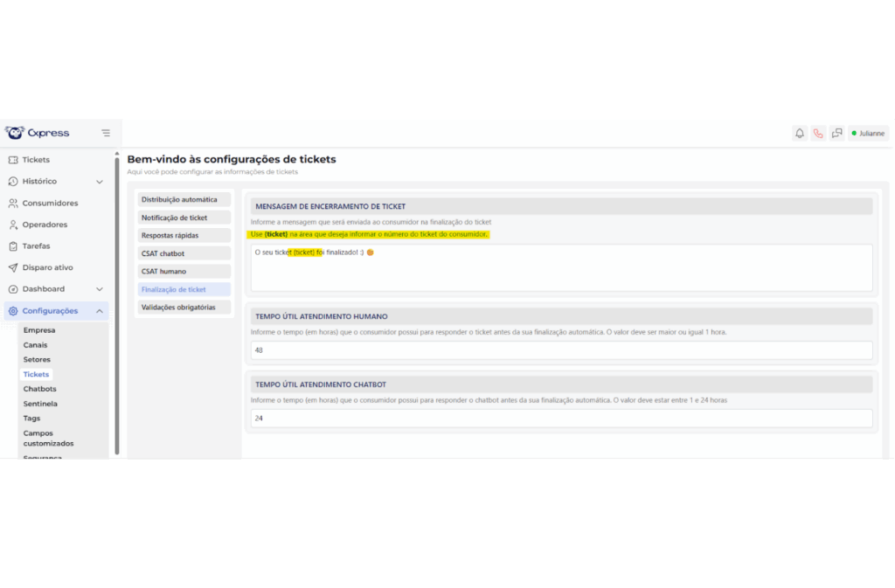The width and height of the screenshot is (895, 588).
Task: Open the CSAT chatbot tab
Action: (184, 253)
